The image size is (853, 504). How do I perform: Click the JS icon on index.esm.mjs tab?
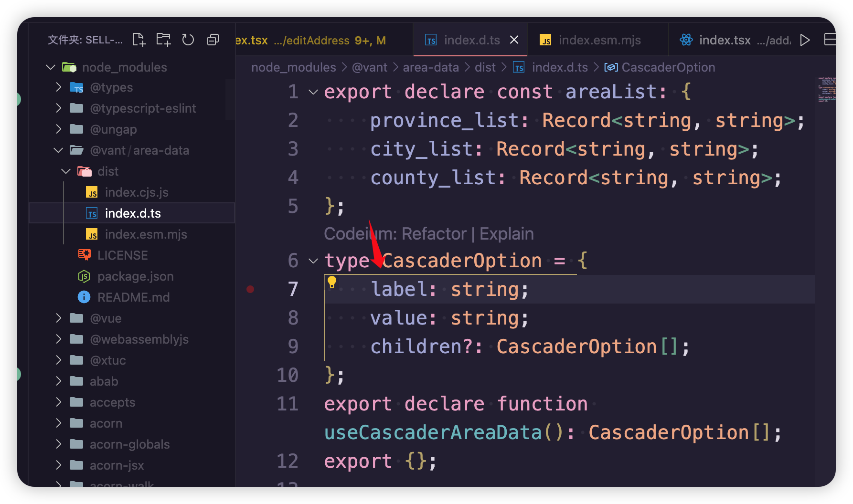545,40
